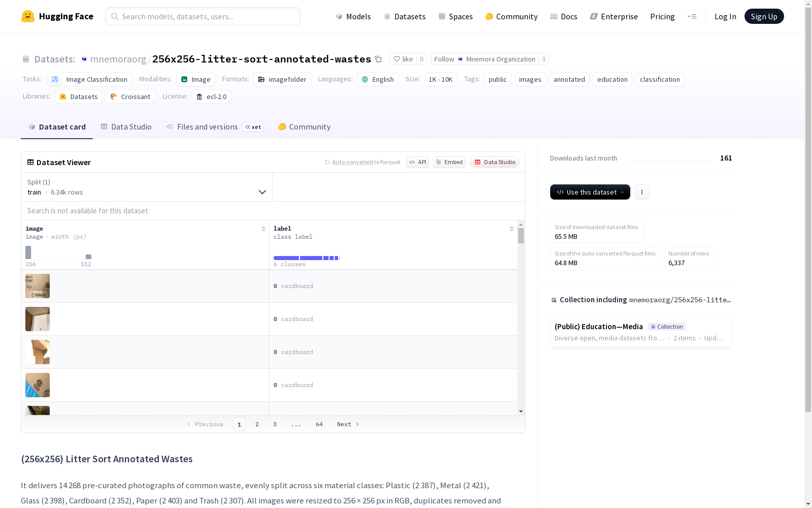Open the dataset Community tab
Screen dimensions: 812x508
(x=304, y=127)
